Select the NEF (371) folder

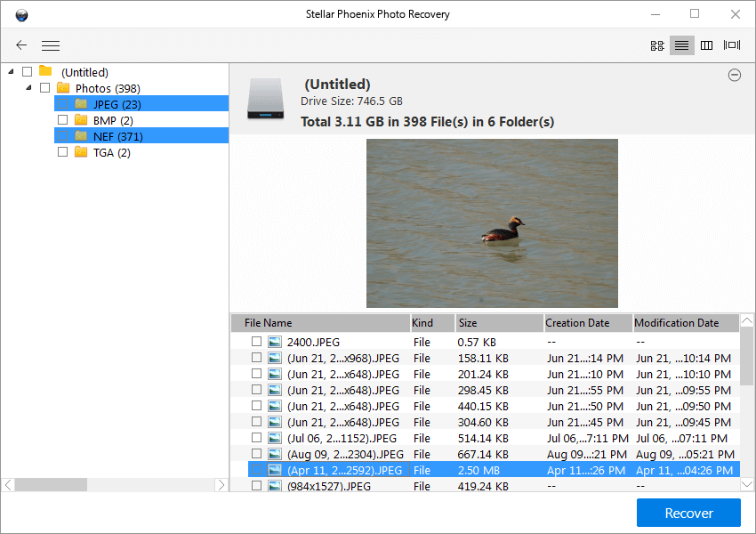click(x=118, y=136)
